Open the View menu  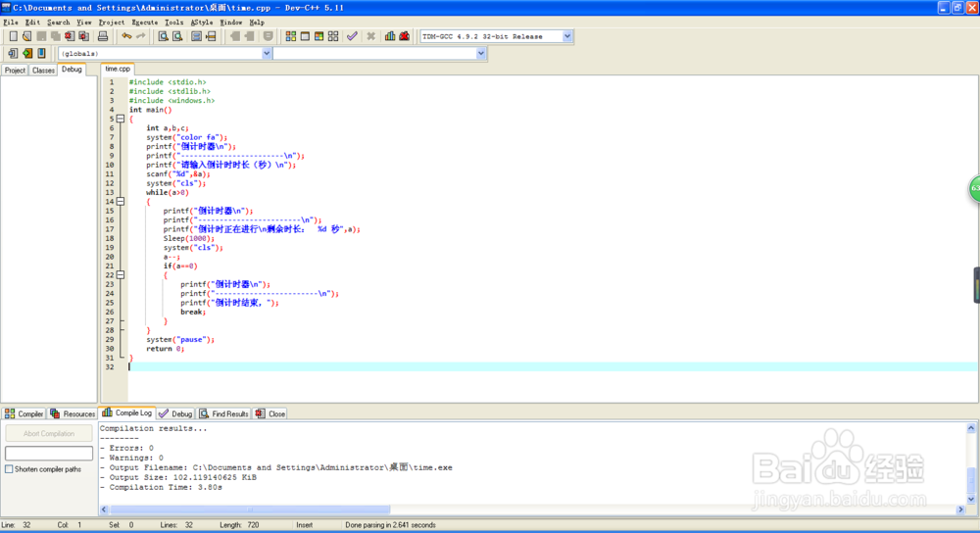pyautogui.click(x=83, y=22)
